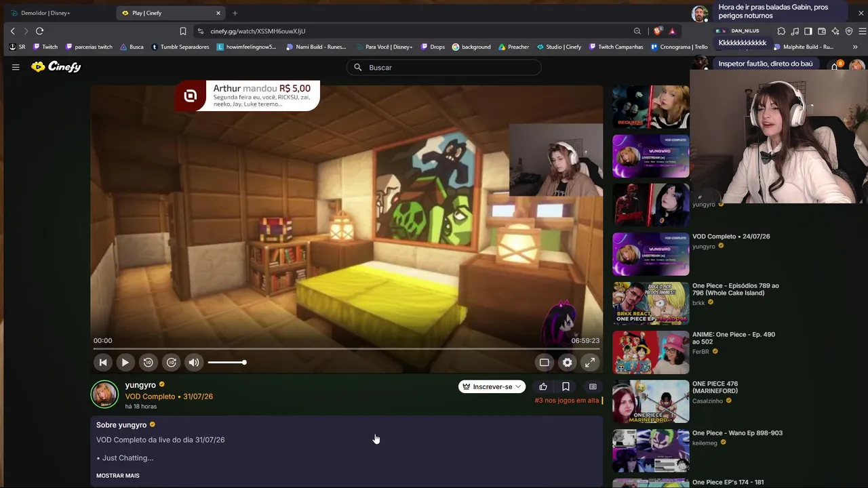This screenshot has width=868, height=488.
Task: Mute the video player volume
Action: [x=194, y=363]
